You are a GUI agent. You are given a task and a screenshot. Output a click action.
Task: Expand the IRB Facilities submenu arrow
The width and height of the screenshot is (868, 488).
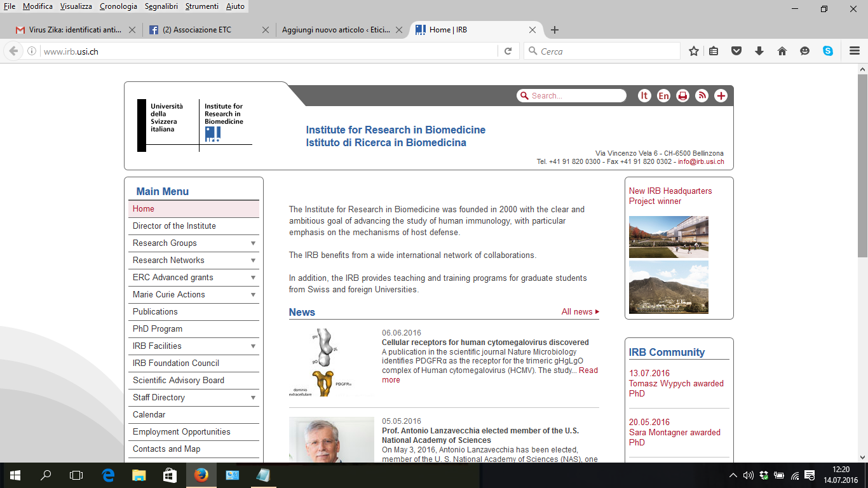[x=253, y=346]
